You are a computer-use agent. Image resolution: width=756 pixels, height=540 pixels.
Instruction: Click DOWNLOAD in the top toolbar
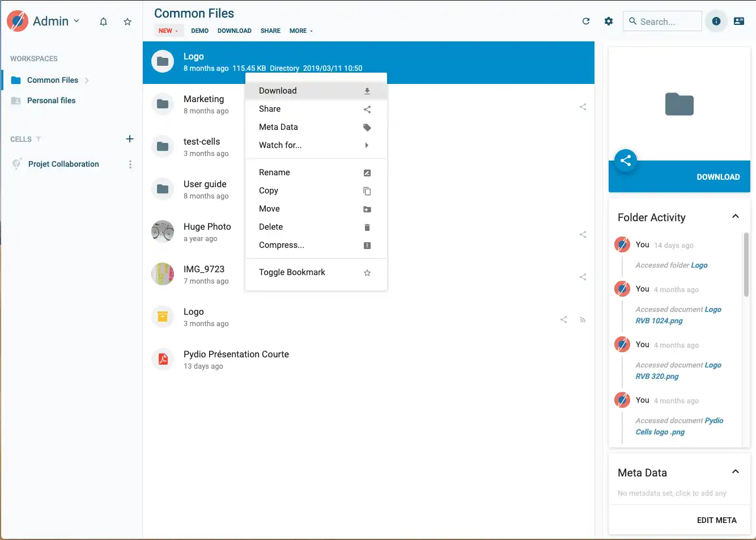coord(235,31)
